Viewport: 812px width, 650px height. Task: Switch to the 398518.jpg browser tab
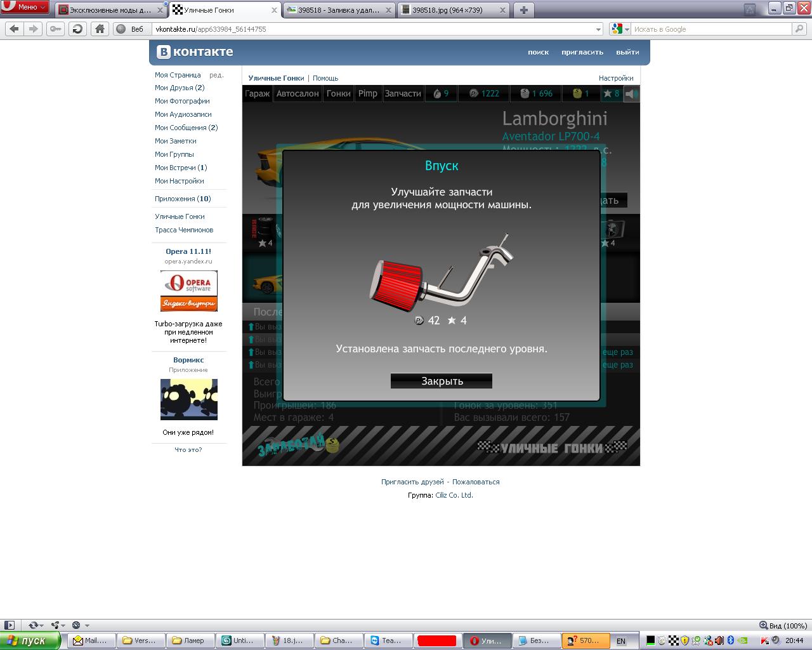(454, 10)
